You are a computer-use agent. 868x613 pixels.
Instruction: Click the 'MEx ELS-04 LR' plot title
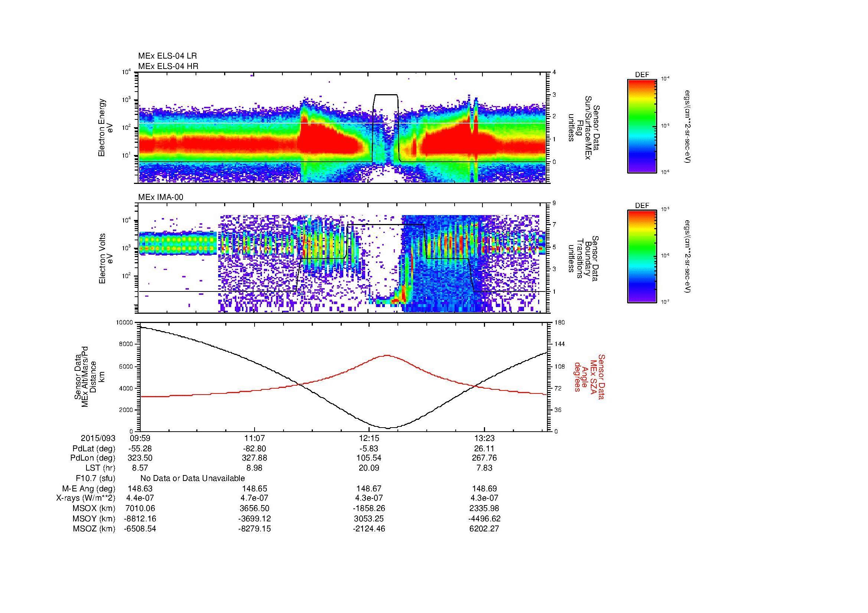pyautogui.click(x=167, y=56)
